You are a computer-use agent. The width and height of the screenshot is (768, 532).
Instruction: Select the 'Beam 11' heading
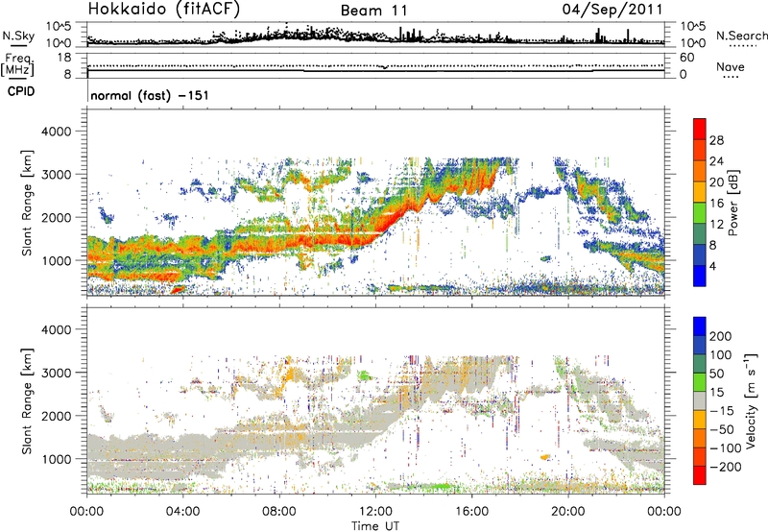[x=373, y=11]
